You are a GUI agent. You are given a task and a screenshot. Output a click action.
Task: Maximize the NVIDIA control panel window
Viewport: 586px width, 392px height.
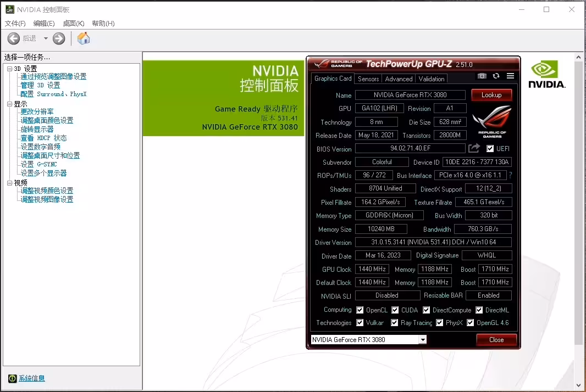[546, 9]
